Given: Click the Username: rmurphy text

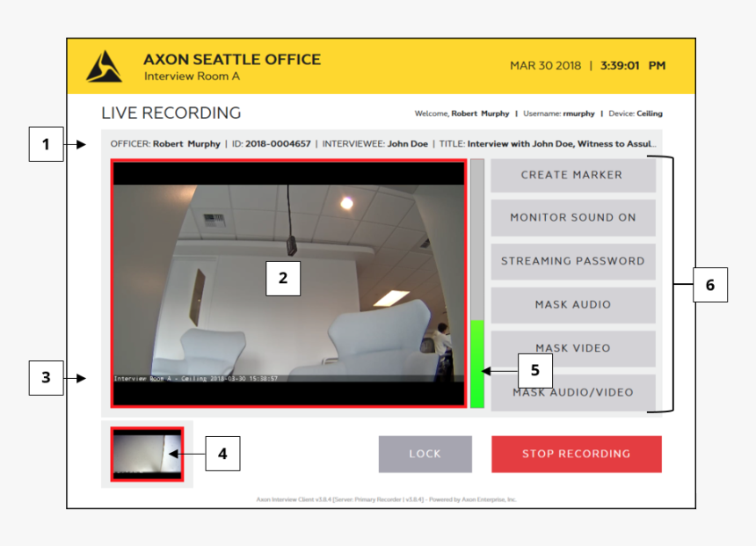Looking at the screenshot, I should click(559, 113).
